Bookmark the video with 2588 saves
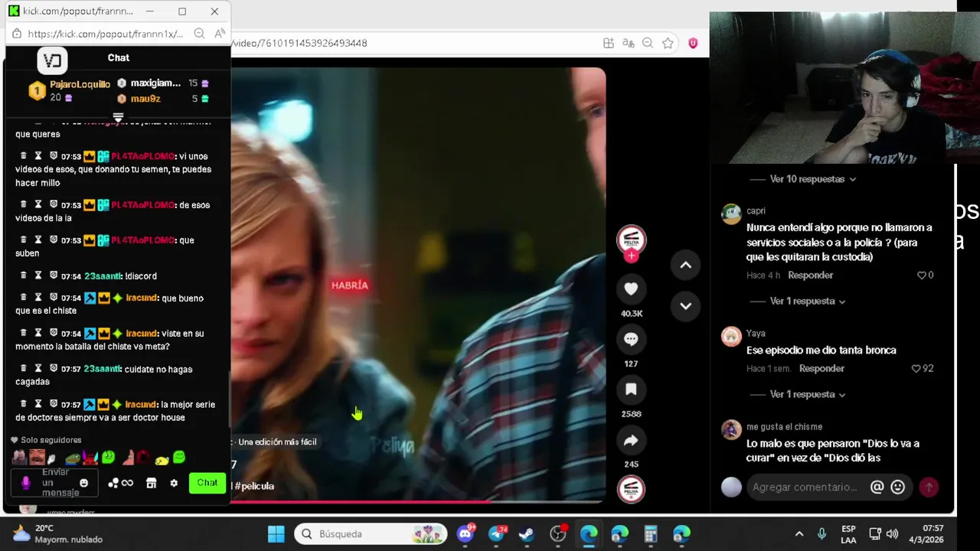The width and height of the screenshot is (980, 551). (x=631, y=390)
